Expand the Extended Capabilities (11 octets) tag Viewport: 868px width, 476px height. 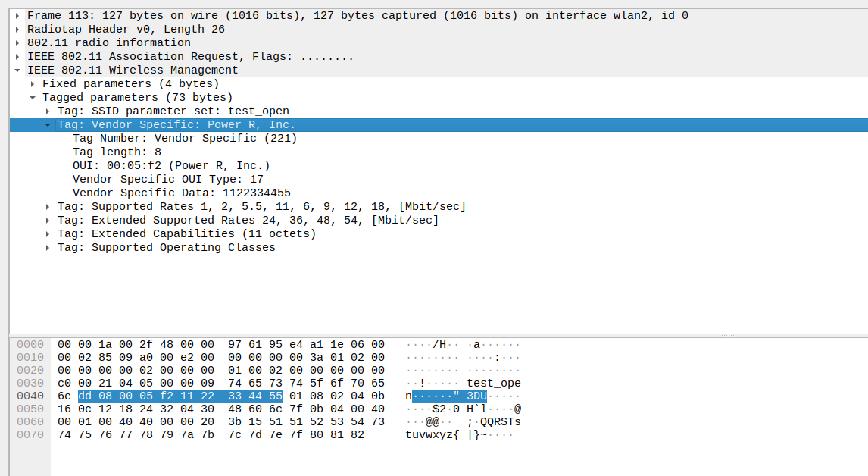pyautogui.click(x=48, y=234)
